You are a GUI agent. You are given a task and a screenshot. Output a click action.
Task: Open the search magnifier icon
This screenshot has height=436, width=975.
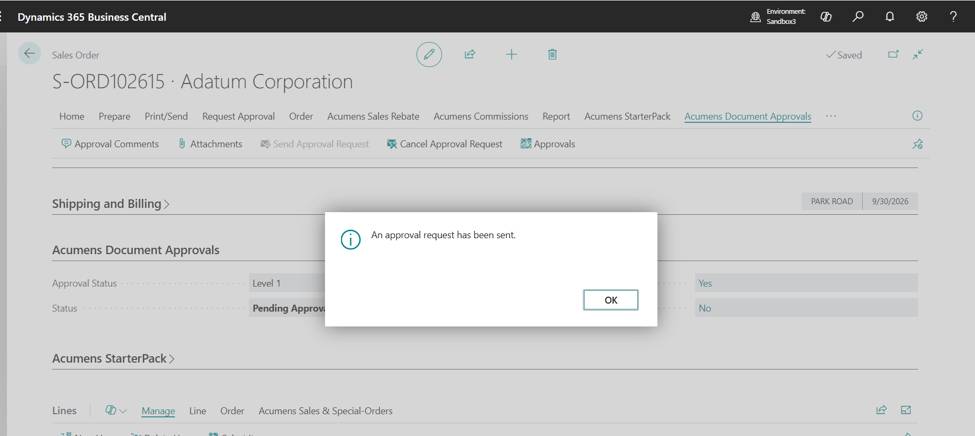pos(858,17)
